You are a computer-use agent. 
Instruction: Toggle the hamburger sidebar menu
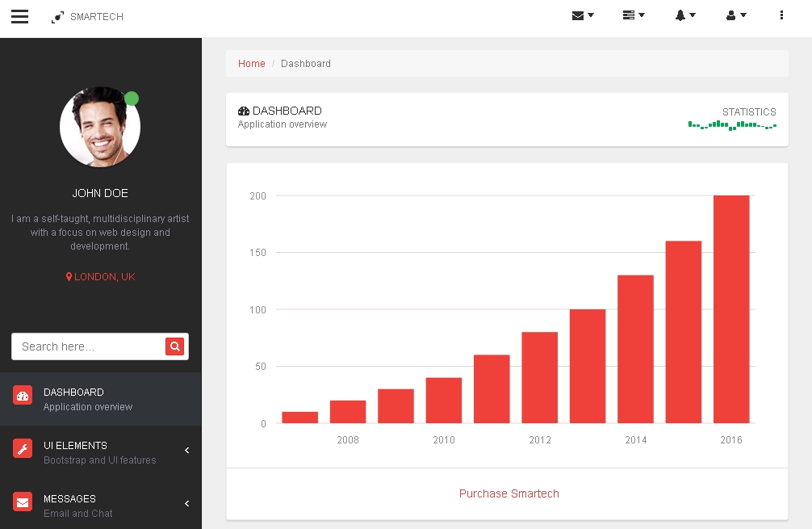pyautogui.click(x=19, y=16)
